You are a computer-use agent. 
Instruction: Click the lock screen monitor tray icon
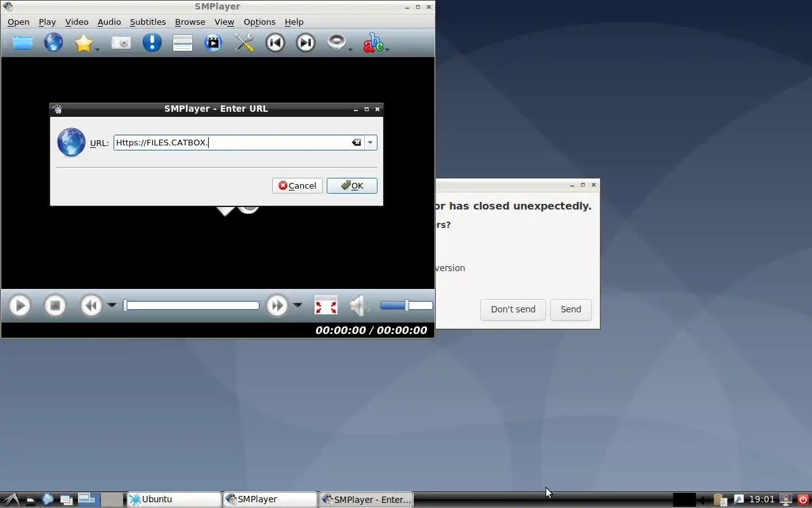[x=786, y=500]
